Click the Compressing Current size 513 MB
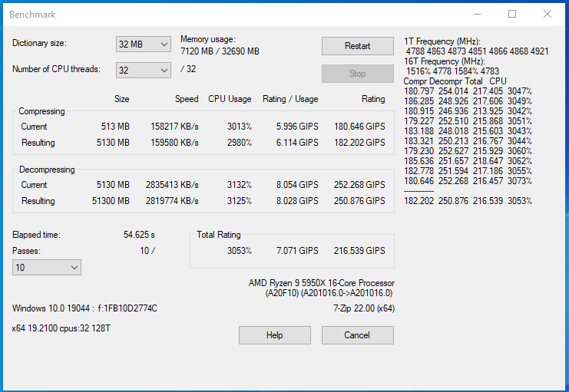The width and height of the screenshot is (569, 392). coord(115,127)
